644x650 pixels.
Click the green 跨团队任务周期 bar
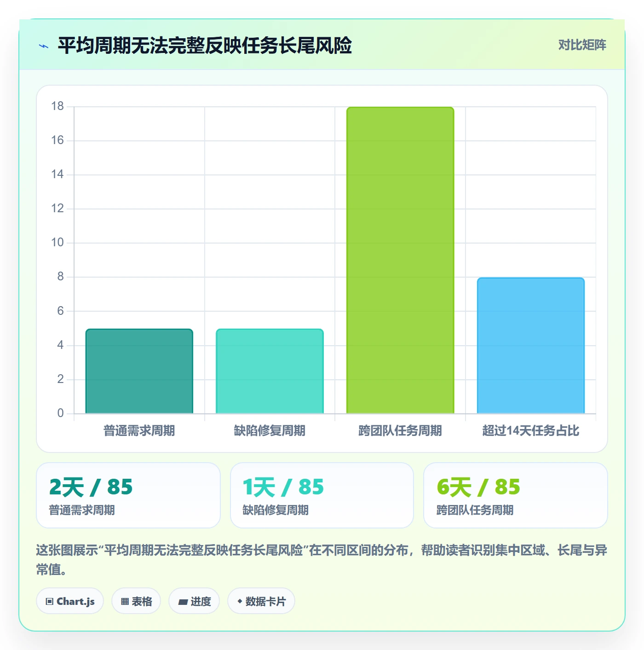(x=400, y=260)
